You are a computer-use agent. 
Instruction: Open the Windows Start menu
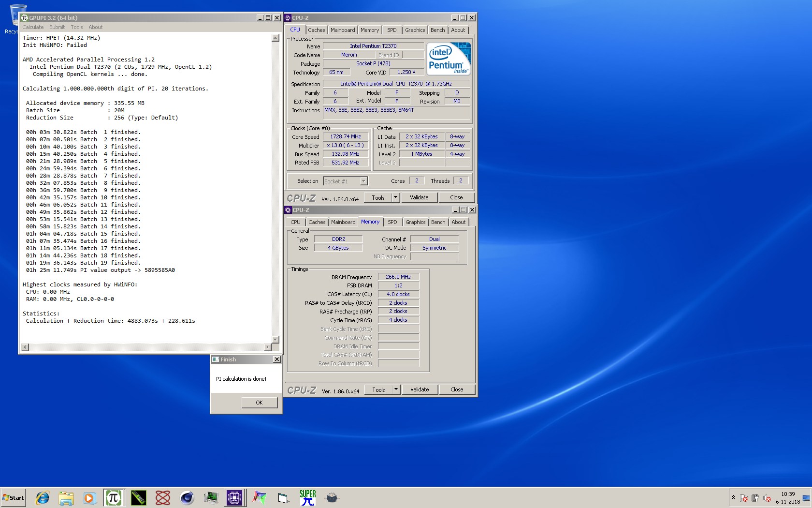(x=14, y=498)
